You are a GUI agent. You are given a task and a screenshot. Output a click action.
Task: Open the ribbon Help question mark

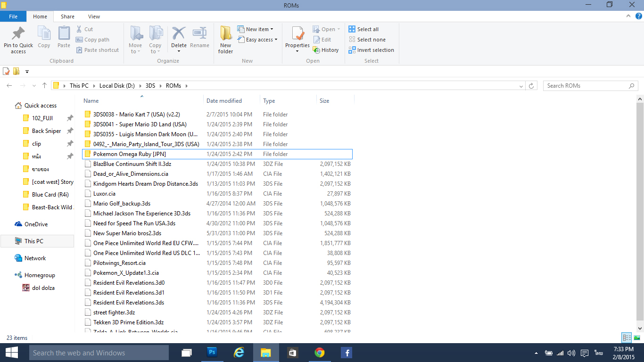click(x=639, y=16)
